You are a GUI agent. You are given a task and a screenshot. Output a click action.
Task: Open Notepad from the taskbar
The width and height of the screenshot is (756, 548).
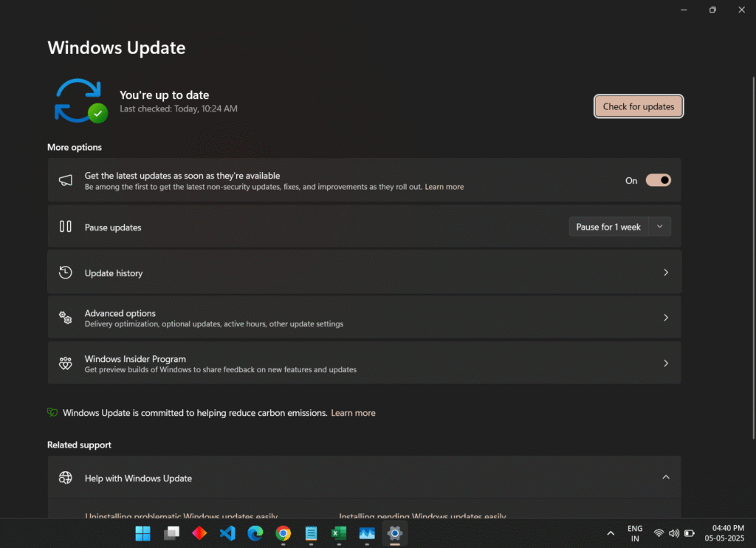point(311,533)
